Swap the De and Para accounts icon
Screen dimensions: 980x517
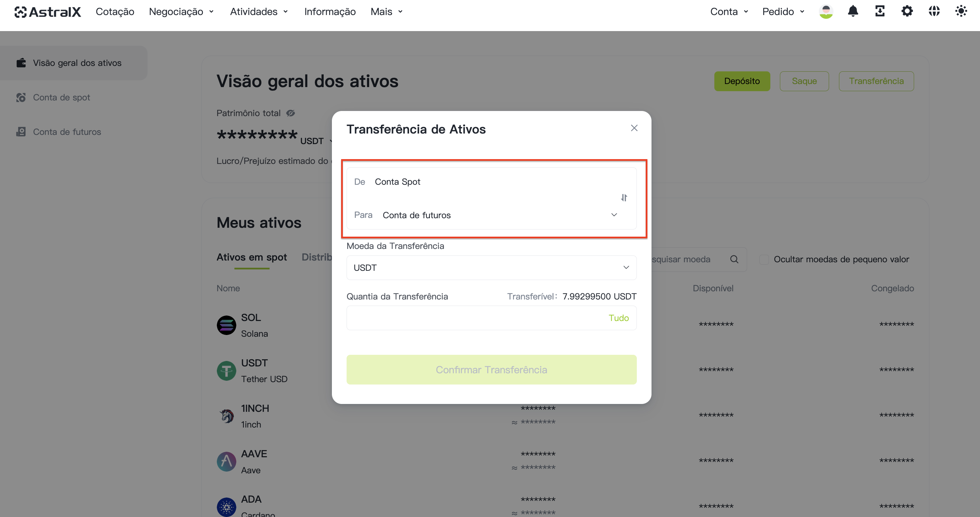pos(624,198)
